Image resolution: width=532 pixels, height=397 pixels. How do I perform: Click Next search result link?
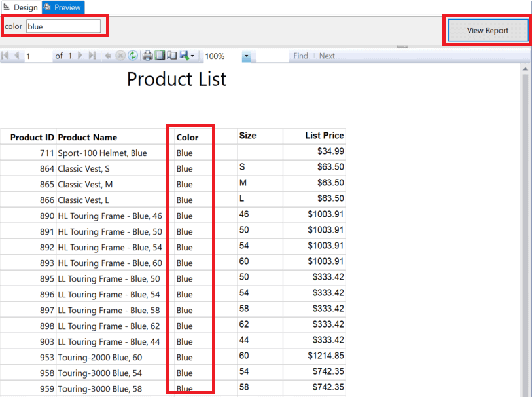[x=327, y=56]
